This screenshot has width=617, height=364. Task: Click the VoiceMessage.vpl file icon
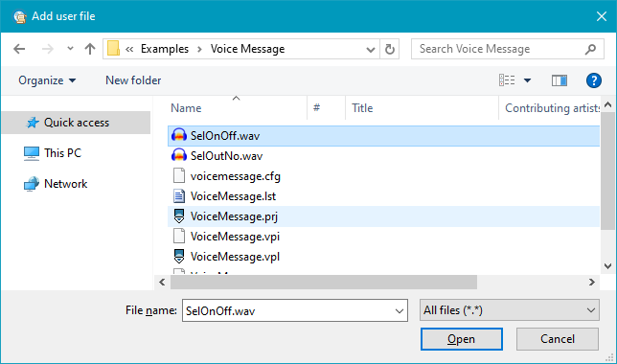tap(179, 256)
